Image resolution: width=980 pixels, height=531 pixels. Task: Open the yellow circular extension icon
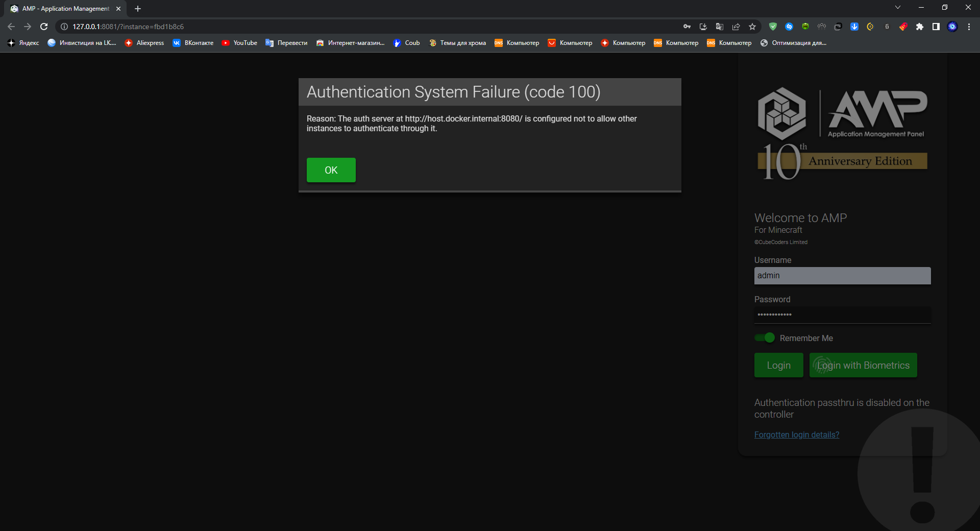coord(871,27)
